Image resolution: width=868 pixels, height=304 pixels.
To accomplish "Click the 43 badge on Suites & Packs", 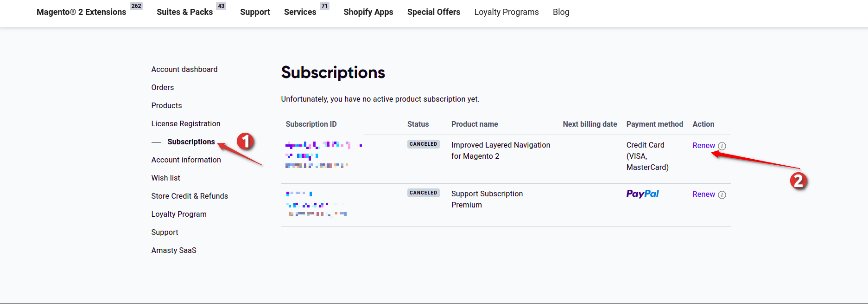I will coord(221,6).
